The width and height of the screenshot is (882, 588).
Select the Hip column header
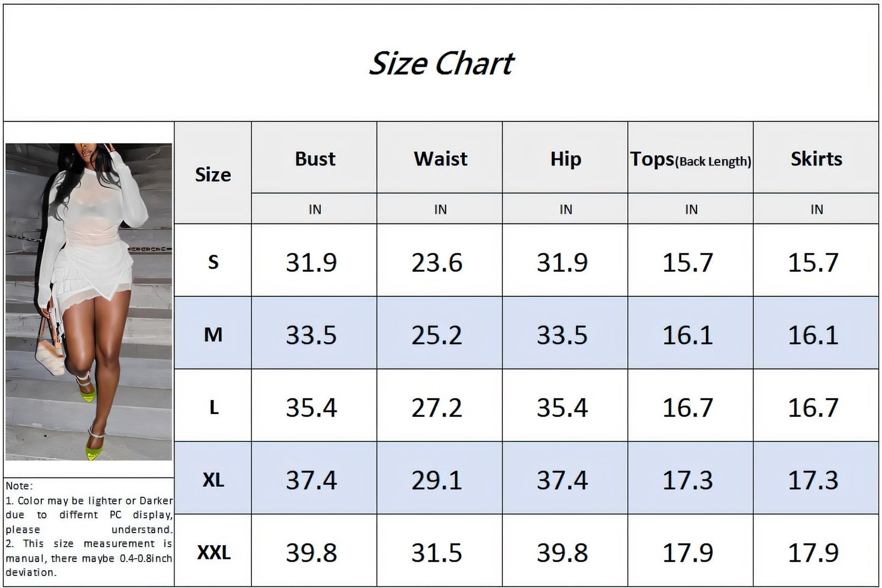click(566, 159)
